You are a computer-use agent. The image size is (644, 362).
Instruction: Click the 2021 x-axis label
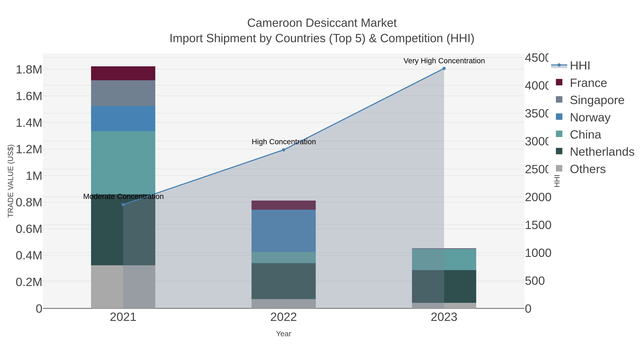tap(123, 317)
